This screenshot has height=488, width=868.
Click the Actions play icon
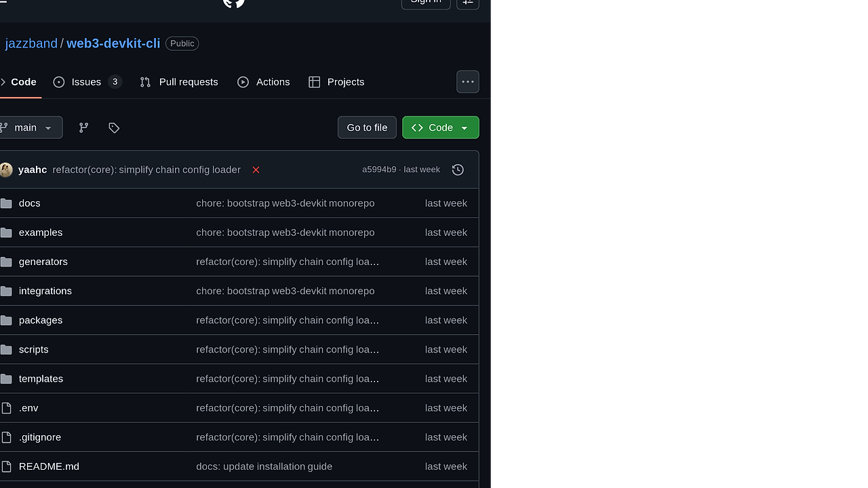coord(243,82)
